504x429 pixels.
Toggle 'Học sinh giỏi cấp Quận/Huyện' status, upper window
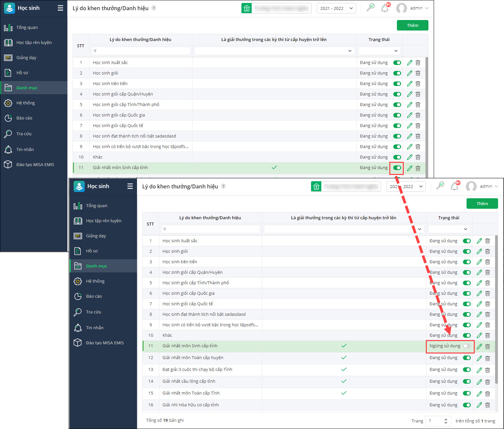click(x=397, y=94)
